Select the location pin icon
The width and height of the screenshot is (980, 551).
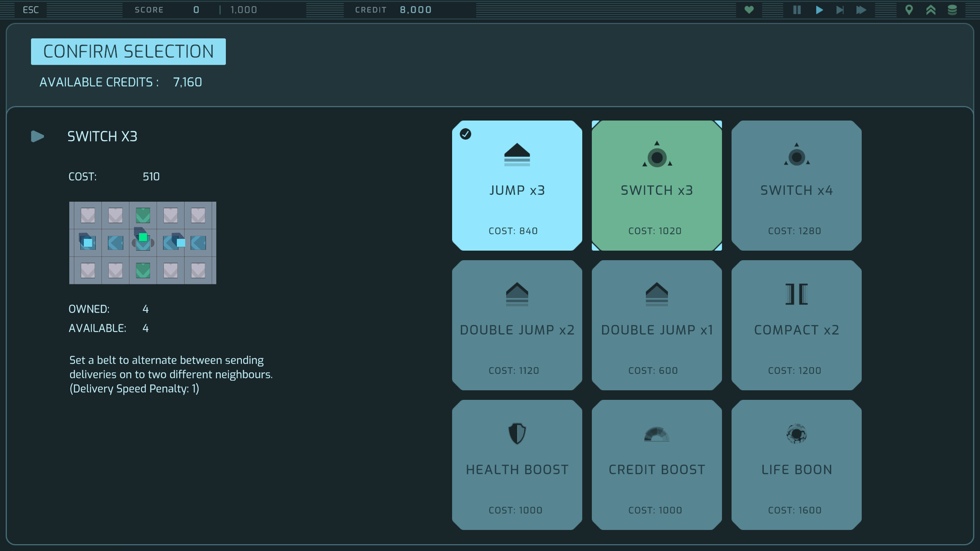(x=909, y=10)
